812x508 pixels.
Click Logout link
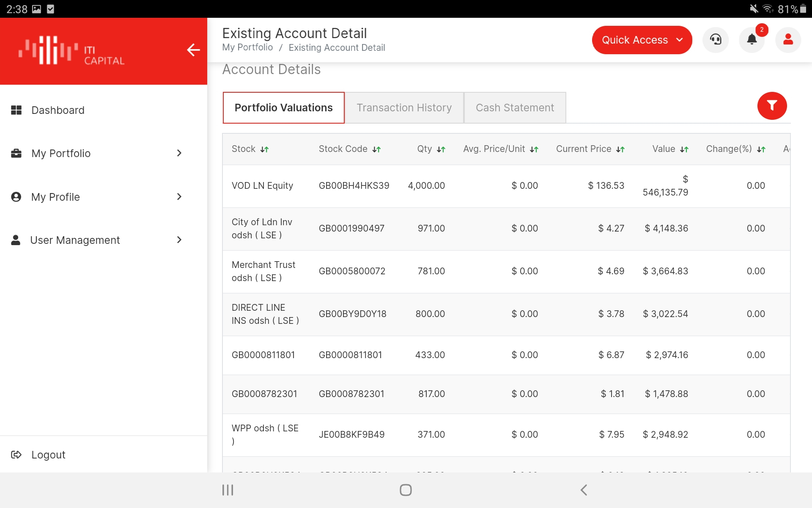[x=48, y=455]
